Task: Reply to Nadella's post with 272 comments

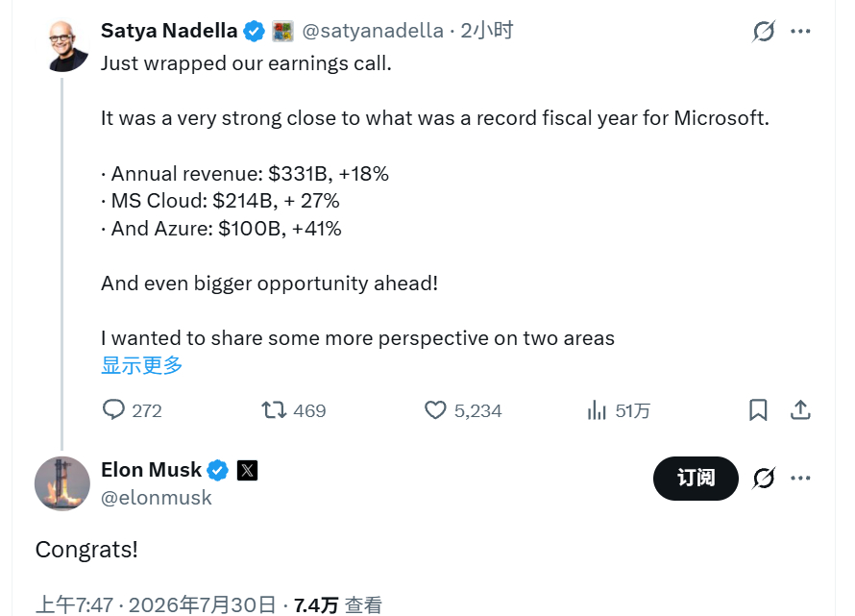Action: click(133, 410)
